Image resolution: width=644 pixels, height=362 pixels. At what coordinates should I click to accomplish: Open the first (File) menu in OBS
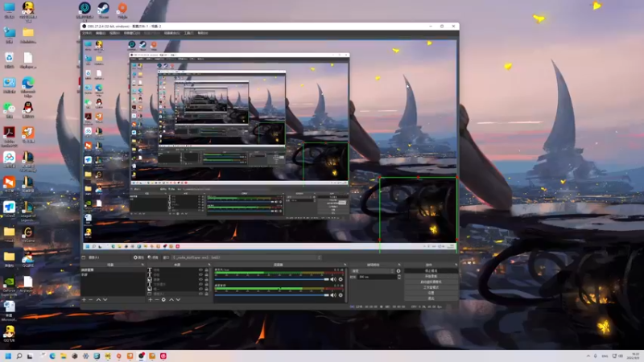click(87, 33)
